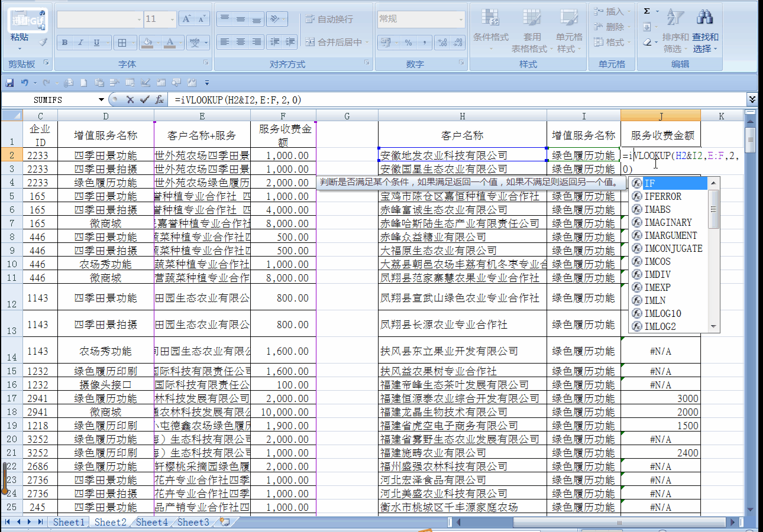Click the Save icon on quick access toolbar
This screenshot has width=763, height=532.
pos(8,83)
